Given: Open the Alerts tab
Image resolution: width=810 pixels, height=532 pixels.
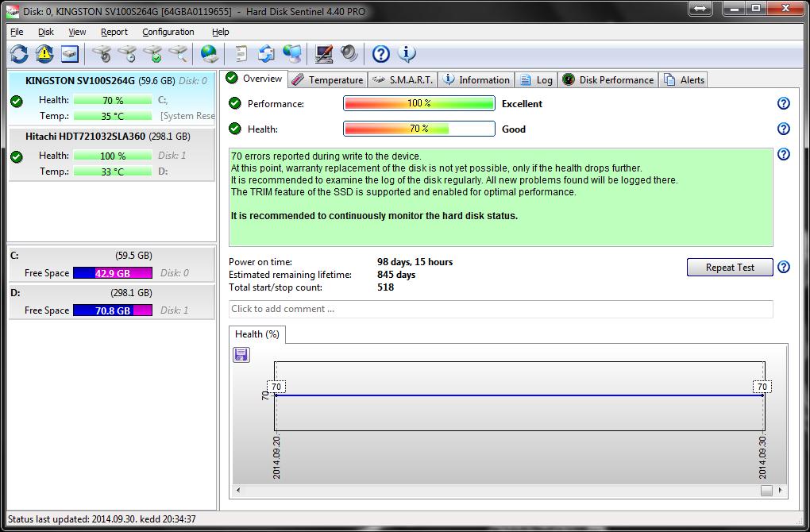Looking at the screenshot, I should pos(685,80).
